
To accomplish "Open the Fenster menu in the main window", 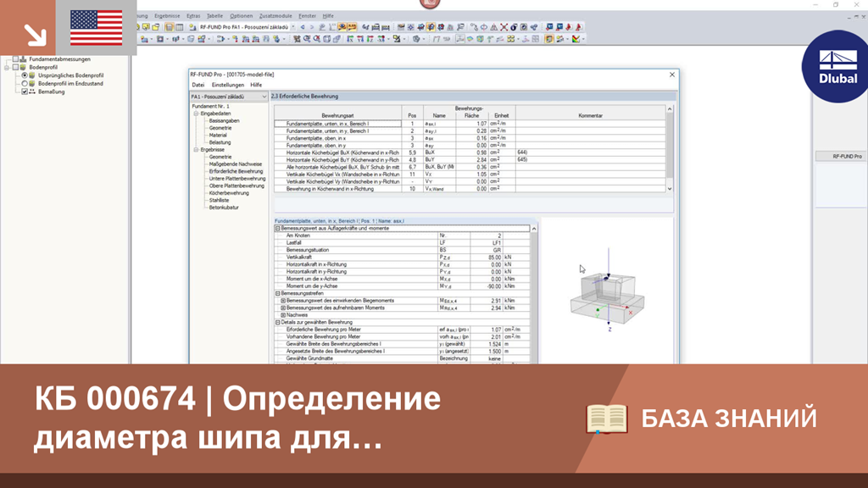I will (307, 16).
